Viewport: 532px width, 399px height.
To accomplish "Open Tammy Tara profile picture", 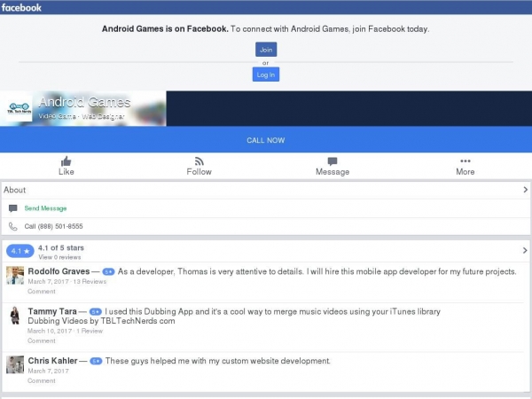I will pos(15,316).
